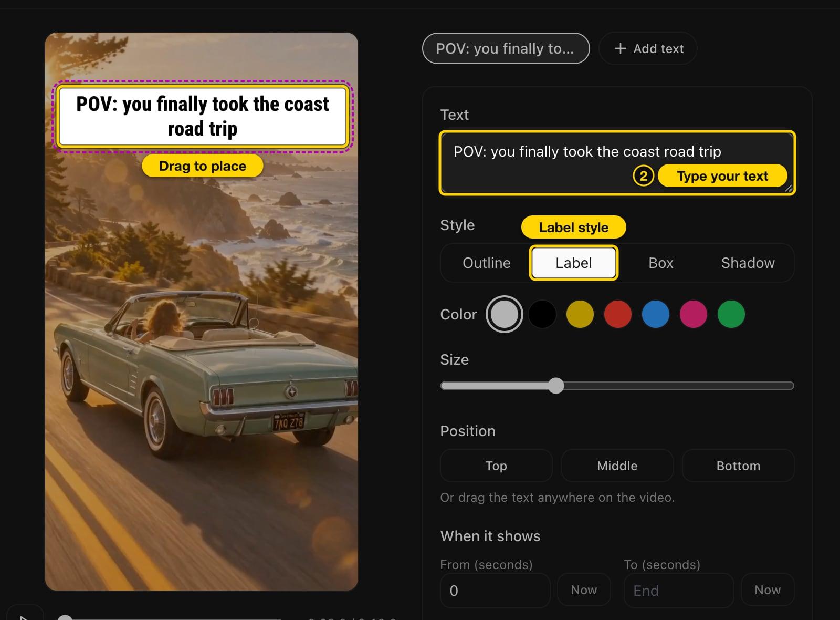Click the playback scrubber handle below the video
Image resolution: width=840 pixels, height=620 pixels.
pos(65,618)
